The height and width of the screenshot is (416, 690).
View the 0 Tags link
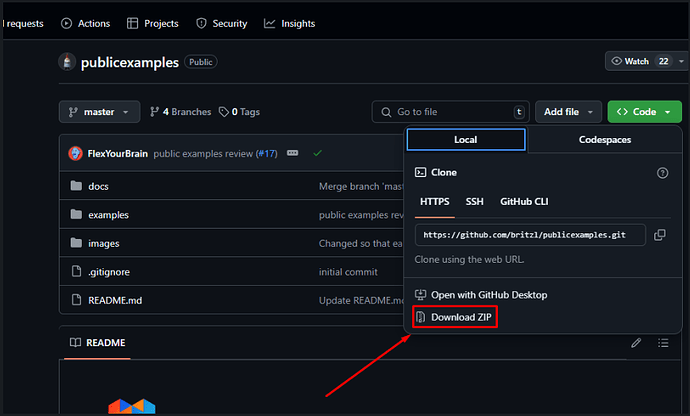point(239,112)
